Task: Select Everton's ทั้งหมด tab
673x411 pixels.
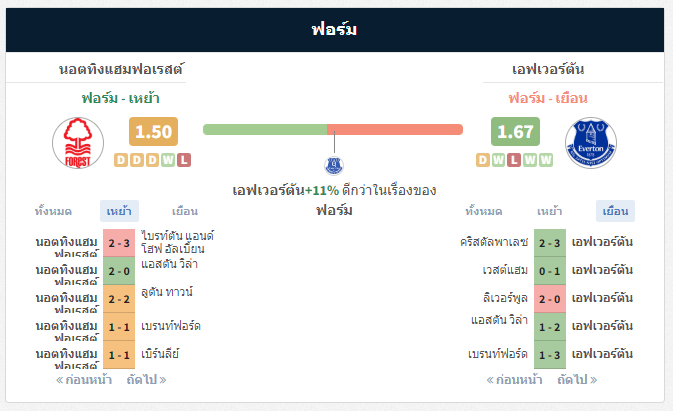Action: coord(484,211)
